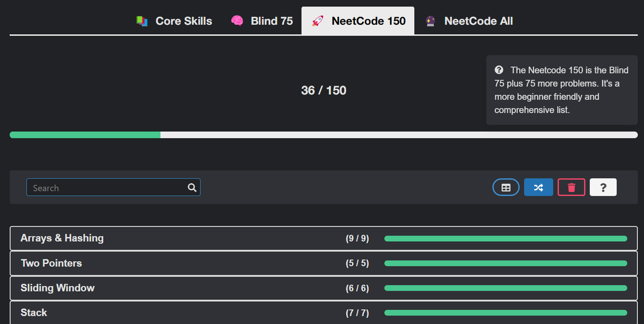Viewport: 644px width, 324px height.
Task: Click the Neetcode 150 description tooltip text
Action: pyautogui.click(x=561, y=90)
